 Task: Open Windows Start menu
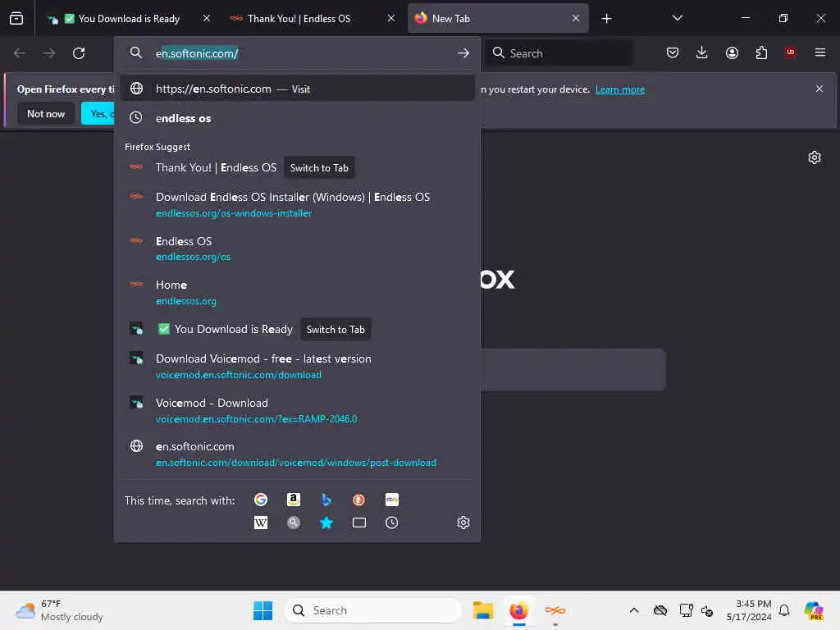pyautogui.click(x=262, y=610)
